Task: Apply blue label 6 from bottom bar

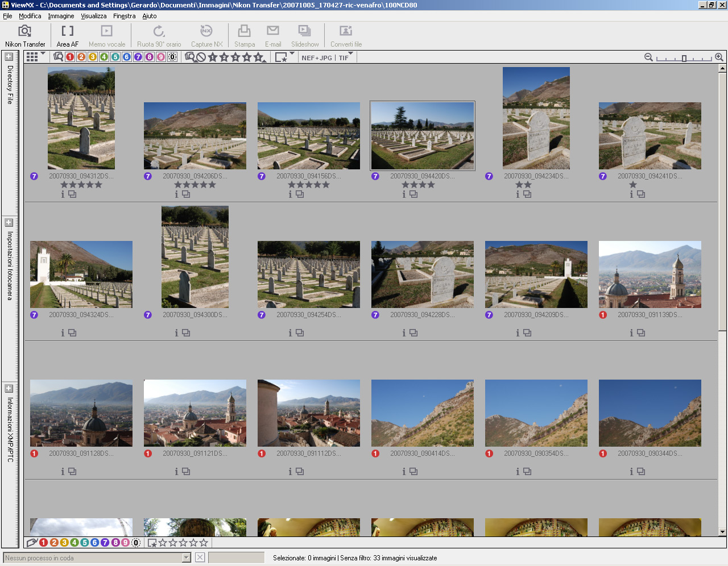Action: [95, 543]
